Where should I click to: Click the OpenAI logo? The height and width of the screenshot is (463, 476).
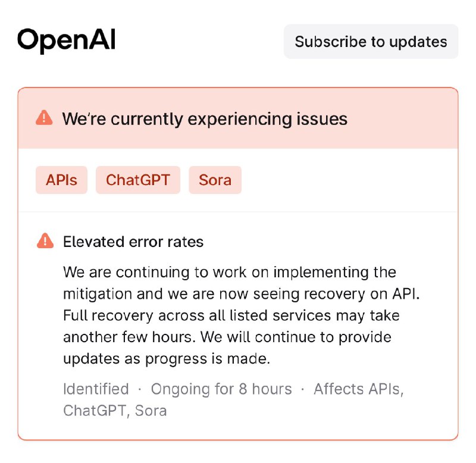pyautogui.click(x=66, y=41)
